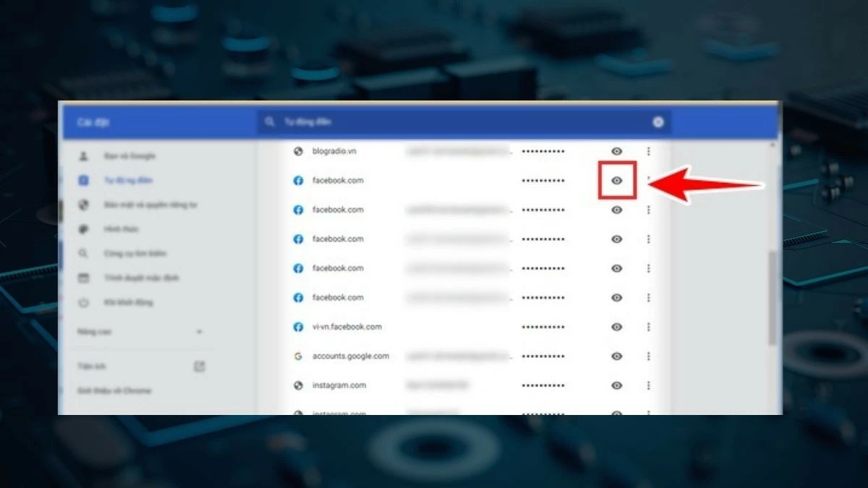This screenshot has width=868, height=488.
Task: Expand the Nâng cao section
Action: 200,331
